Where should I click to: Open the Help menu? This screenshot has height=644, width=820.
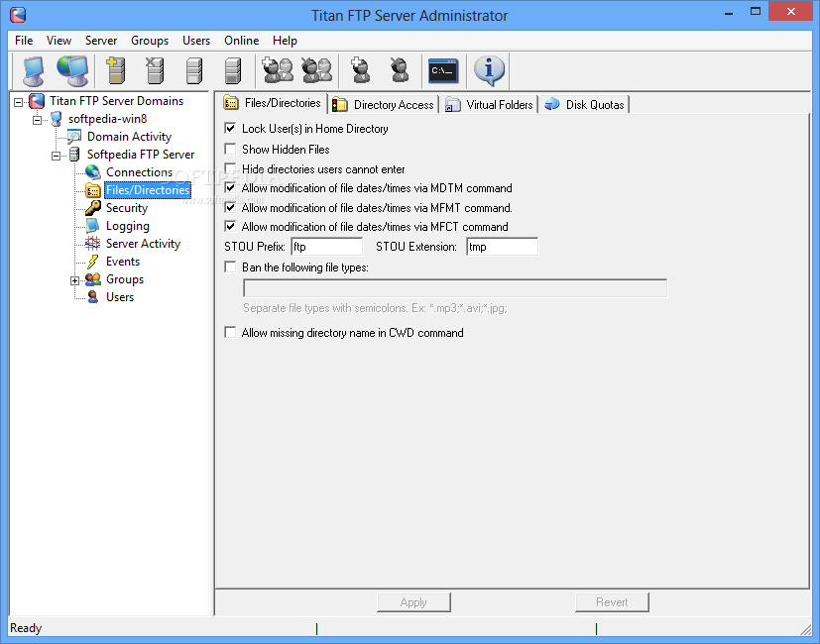pyautogui.click(x=285, y=41)
